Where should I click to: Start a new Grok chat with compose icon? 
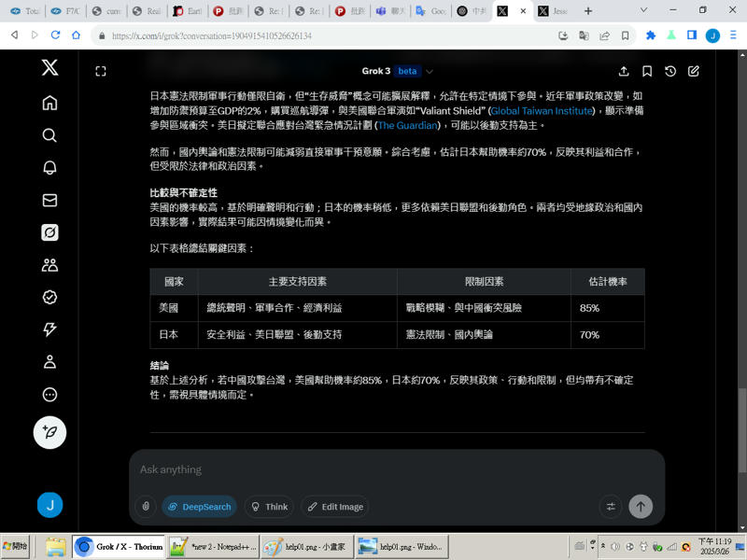click(x=694, y=71)
